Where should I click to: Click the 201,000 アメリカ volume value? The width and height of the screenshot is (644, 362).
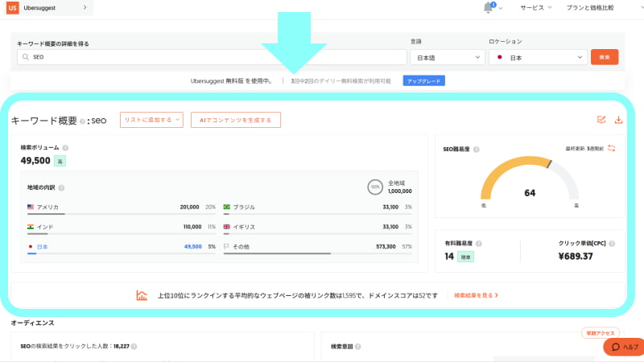click(189, 207)
